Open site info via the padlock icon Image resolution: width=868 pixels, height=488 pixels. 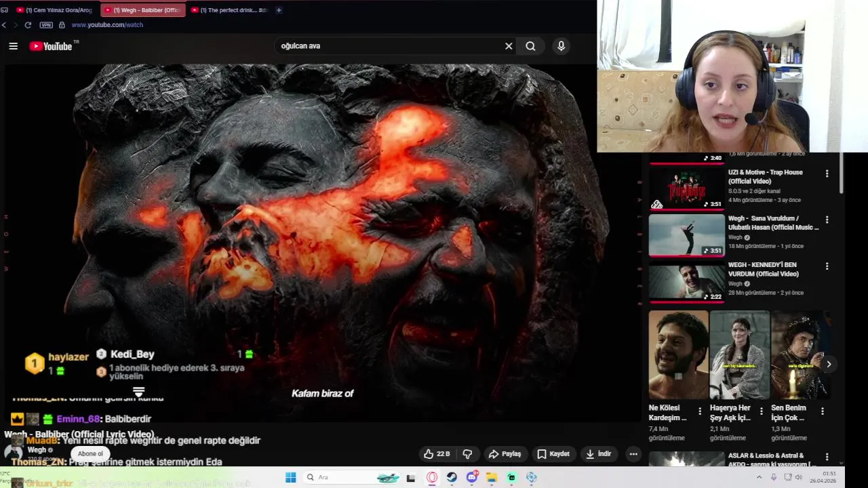pos(62,25)
